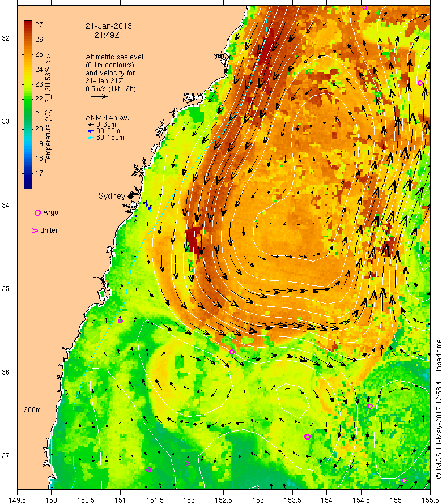Click the magenta drifter legend symbol
This screenshot has height=504, width=442.
[35, 230]
